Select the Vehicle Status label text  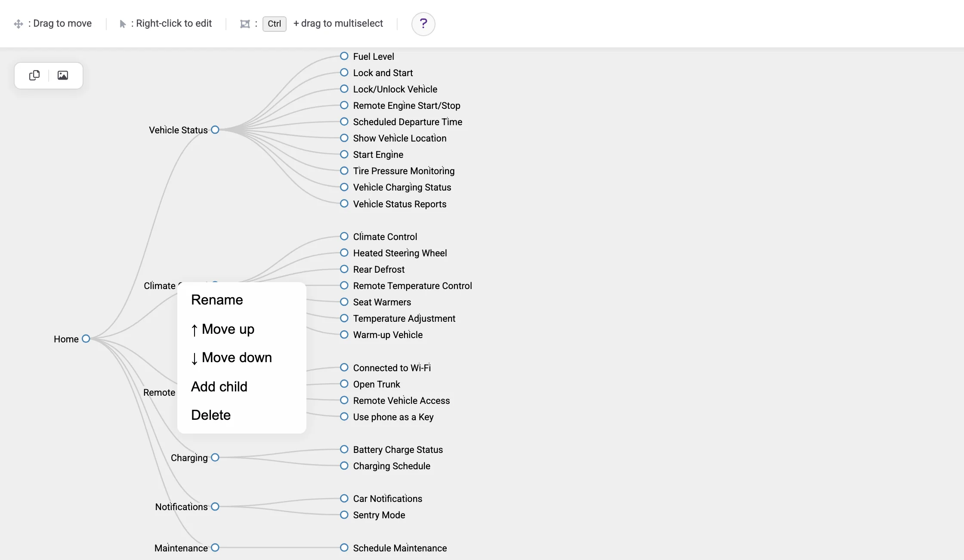coord(178,130)
